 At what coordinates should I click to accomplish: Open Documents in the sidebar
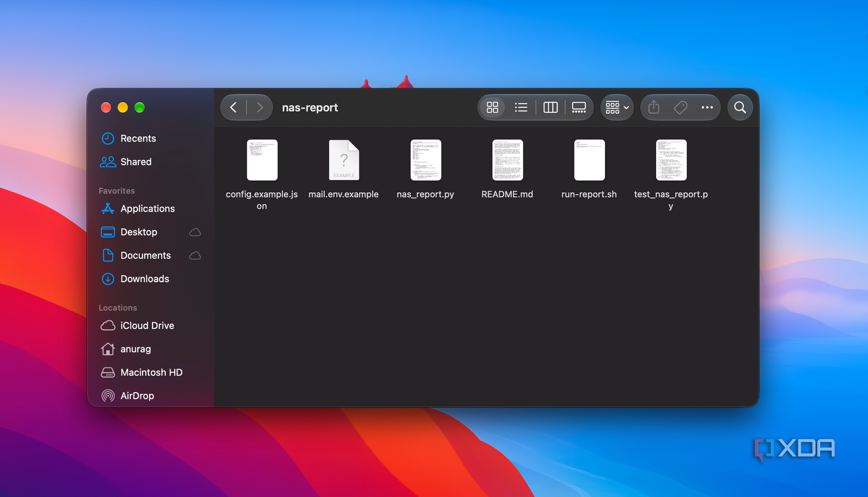coord(146,255)
